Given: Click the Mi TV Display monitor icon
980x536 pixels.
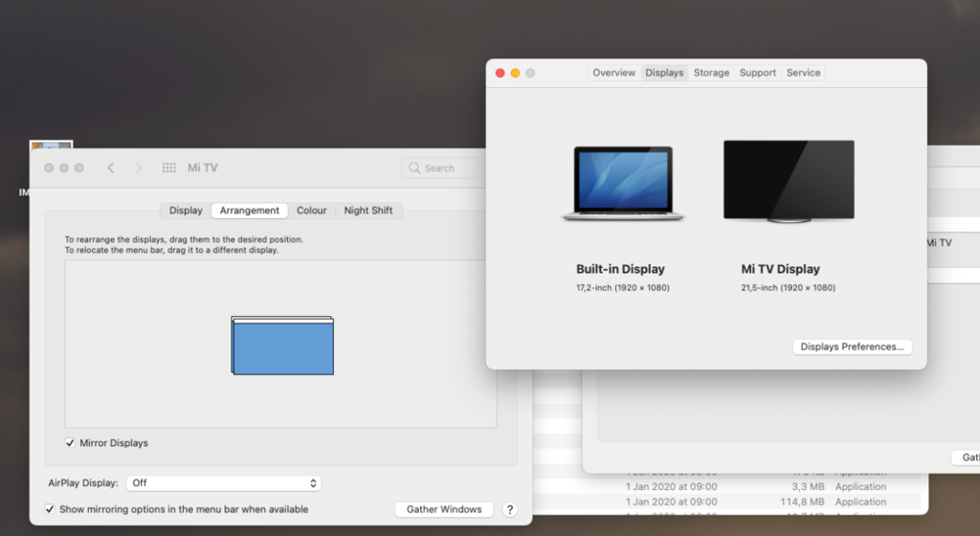Looking at the screenshot, I should coord(788,181).
